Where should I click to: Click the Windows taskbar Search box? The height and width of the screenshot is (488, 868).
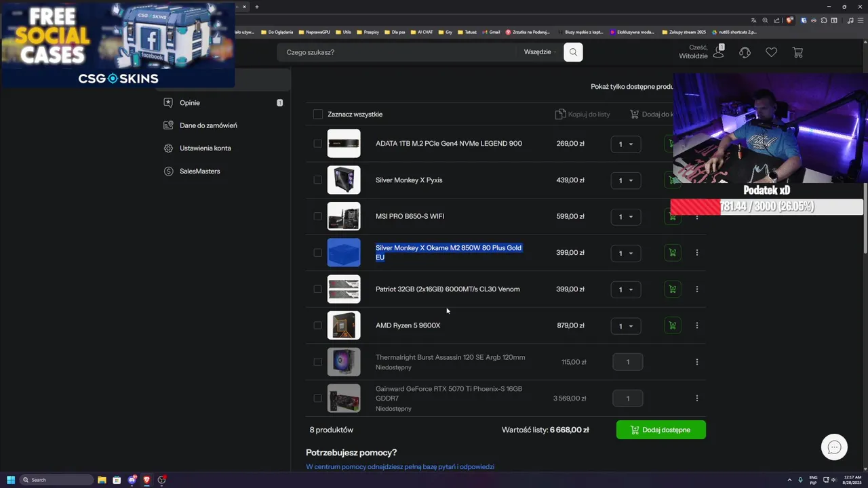tap(56, 480)
